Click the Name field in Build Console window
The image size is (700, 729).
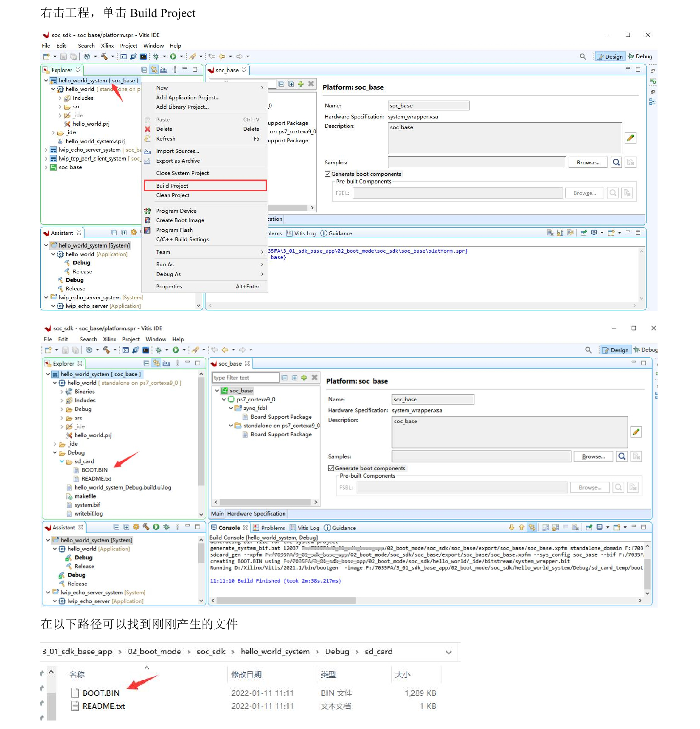pos(433,400)
